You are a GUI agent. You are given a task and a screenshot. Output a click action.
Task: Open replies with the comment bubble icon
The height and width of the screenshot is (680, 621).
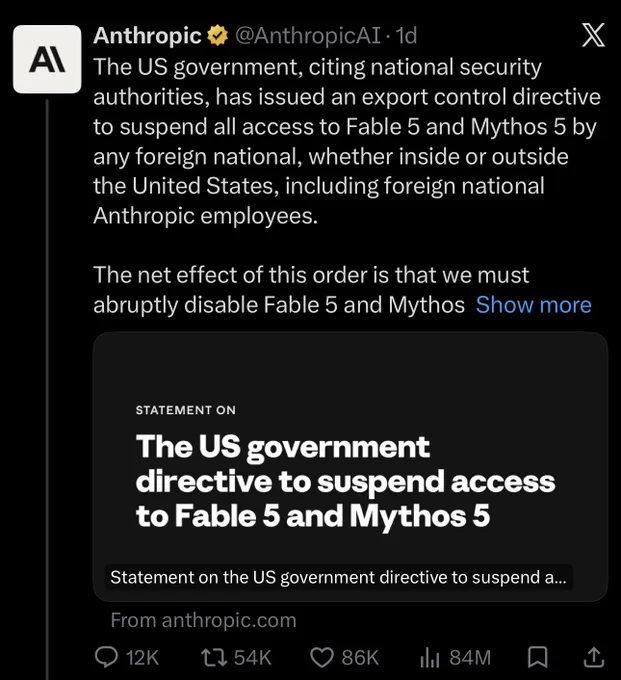click(106, 657)
